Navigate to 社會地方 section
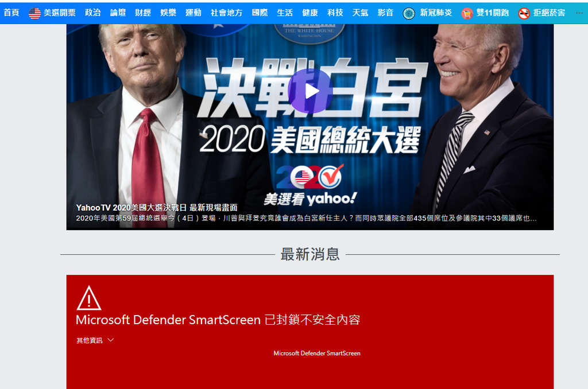 click(226, 13)
